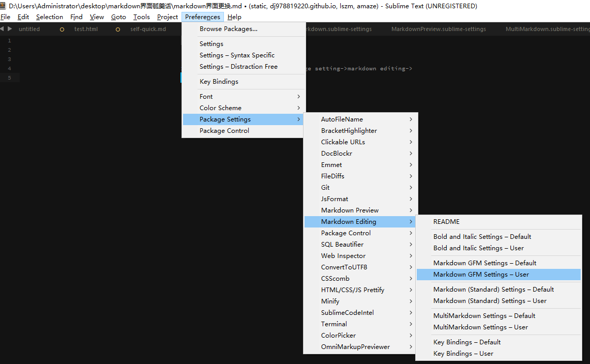This screenshot has width=590, height=364.
Task: Choose Browse Packages… from Preferences
Action: click(x=228, y=29)
